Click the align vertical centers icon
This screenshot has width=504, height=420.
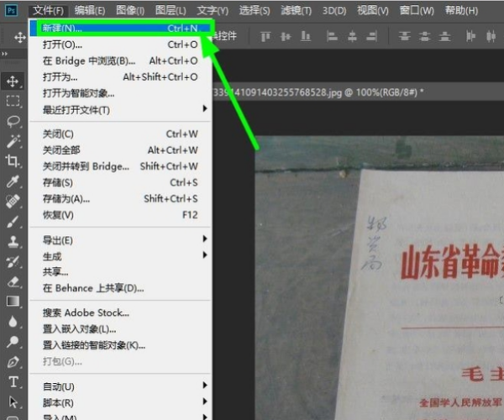click(x=286, y=37)
